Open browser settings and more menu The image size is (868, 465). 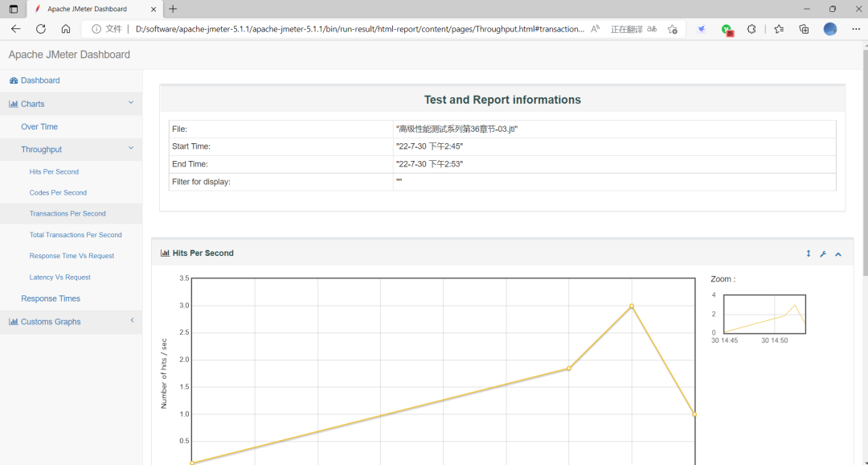coord(856,29)
